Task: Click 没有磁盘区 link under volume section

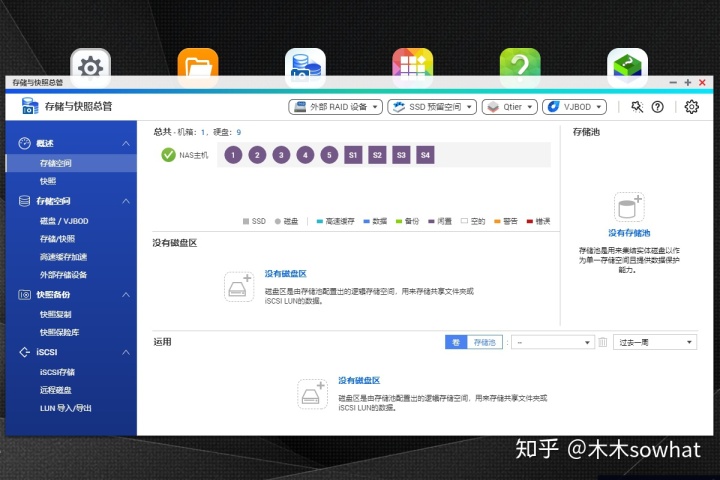Action: pyautogui.click(x=285, y=274)
